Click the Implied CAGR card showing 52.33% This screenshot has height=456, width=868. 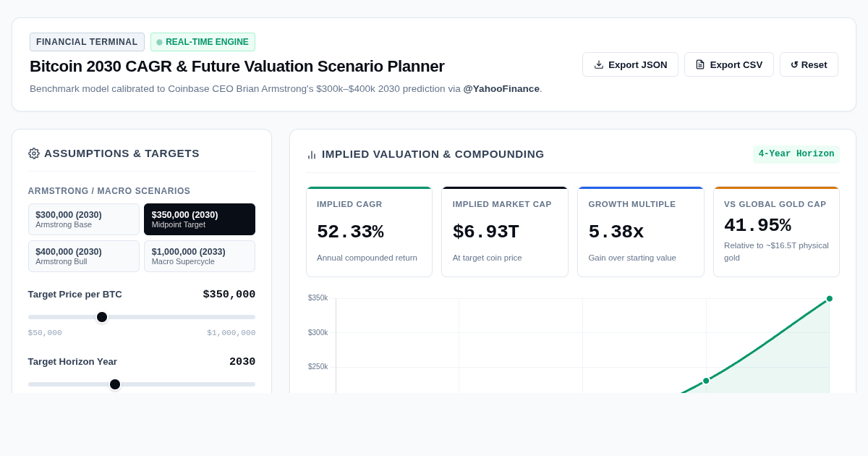369,232
